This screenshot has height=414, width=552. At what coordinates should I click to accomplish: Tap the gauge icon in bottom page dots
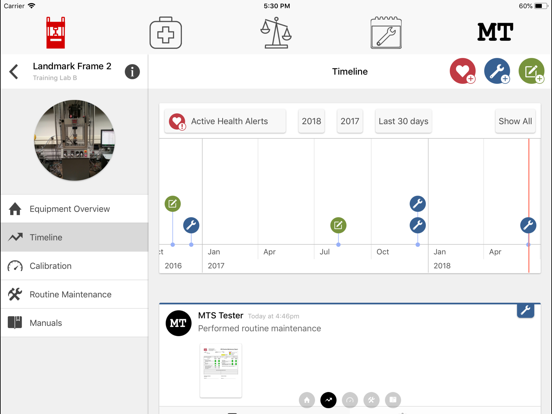[350, 400]
